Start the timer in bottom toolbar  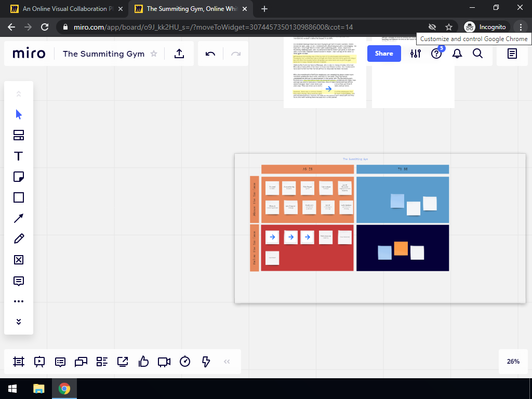point(185,362)
